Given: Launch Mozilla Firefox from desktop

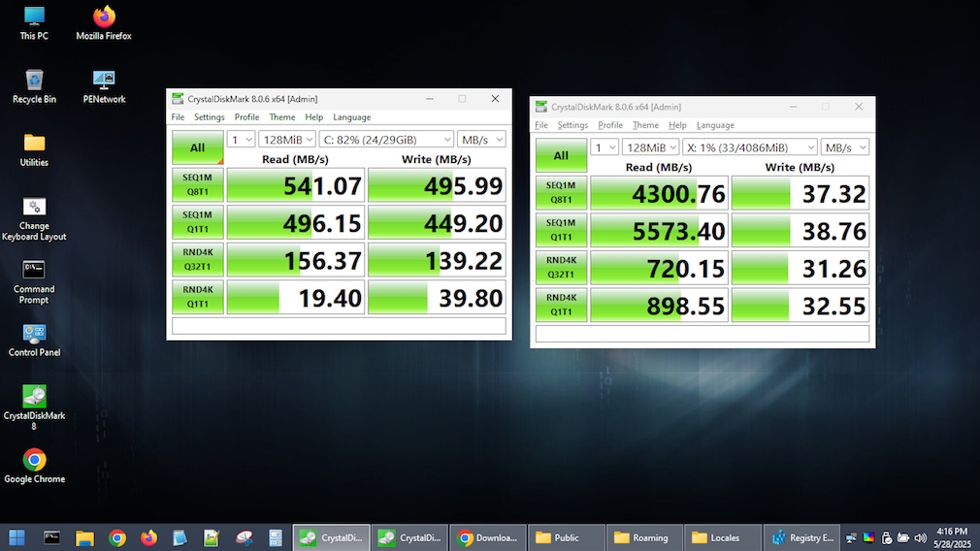Looking at the screenshot, I should tap(104, 23).
